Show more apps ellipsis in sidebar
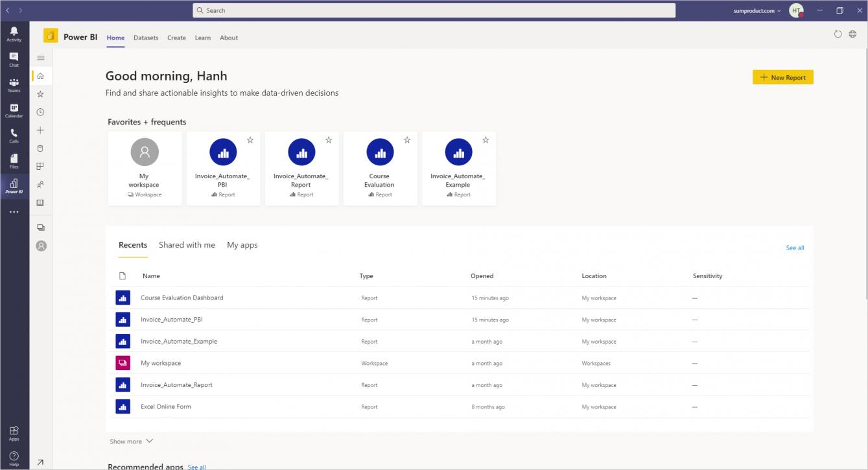 coord(14,212)
